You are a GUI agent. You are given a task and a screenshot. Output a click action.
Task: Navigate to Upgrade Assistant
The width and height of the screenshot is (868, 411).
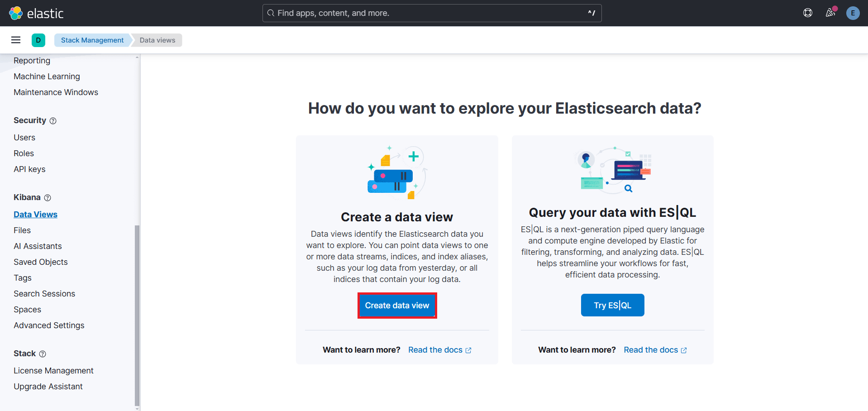click(48, 386)
